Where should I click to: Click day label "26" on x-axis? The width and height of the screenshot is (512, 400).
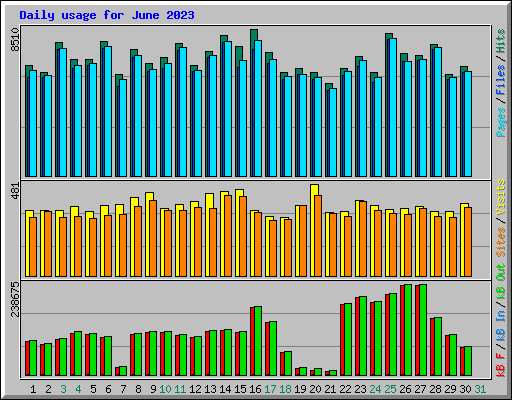[x=405, y=389]
